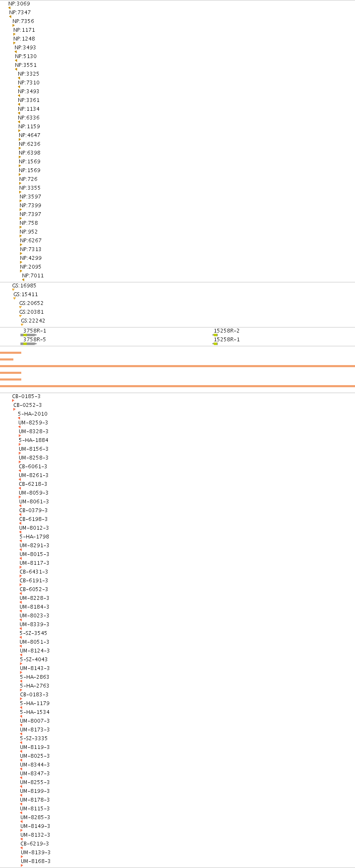Select the NP:726 insertion
The width and height of the screenshot is (355, 868).
(28, 179)
